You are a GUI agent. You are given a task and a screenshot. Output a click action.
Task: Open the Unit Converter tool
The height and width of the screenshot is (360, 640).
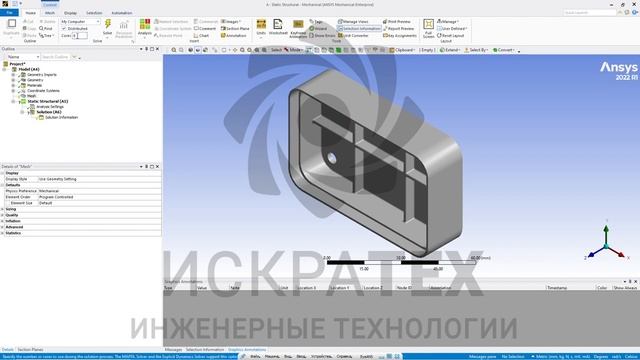click(x=353, y=36)
